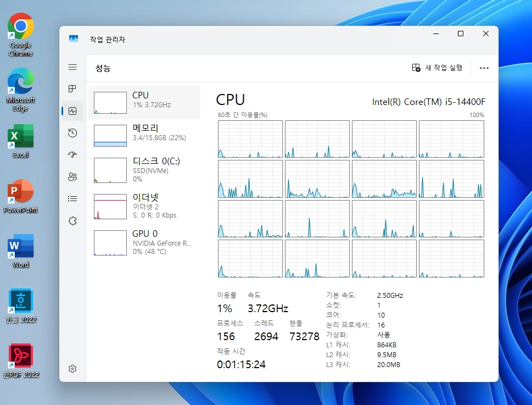The width and height of the screenshot is (532, 405).
Task: Click the 한글 2022 desktop shortcut
Action: [x=21, y=306]
